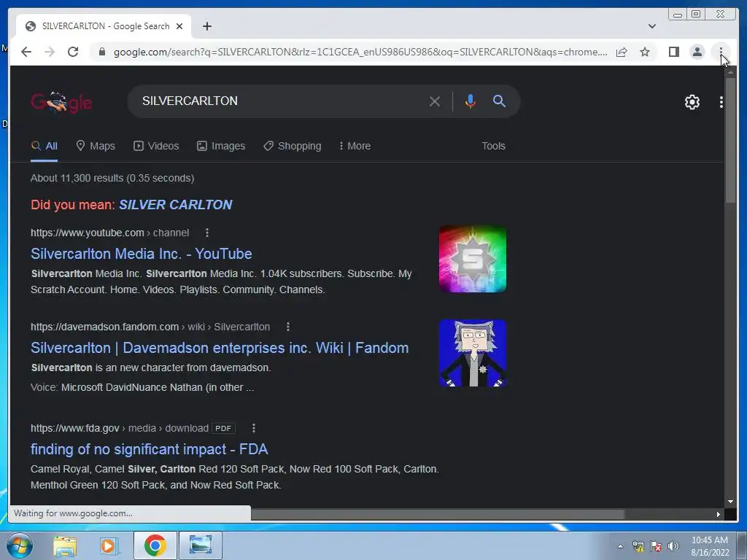The height and width of the screenshot is (560, 747).
Task: Open the fda.gov result options dots
Action: (x=253, y=428)
